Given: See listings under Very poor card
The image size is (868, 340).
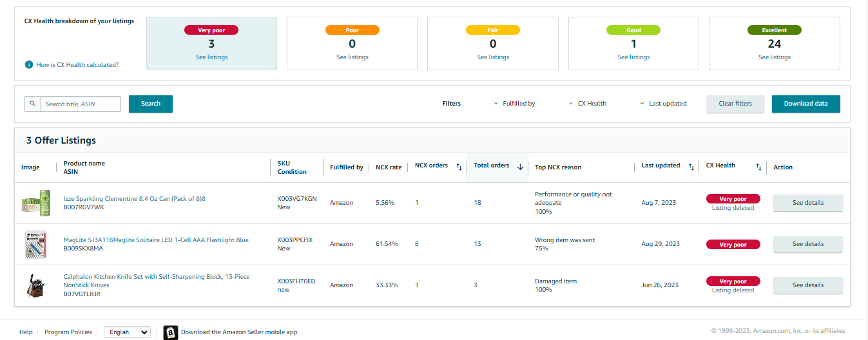Looking at the screenshot, I should [x=211, y=57].
